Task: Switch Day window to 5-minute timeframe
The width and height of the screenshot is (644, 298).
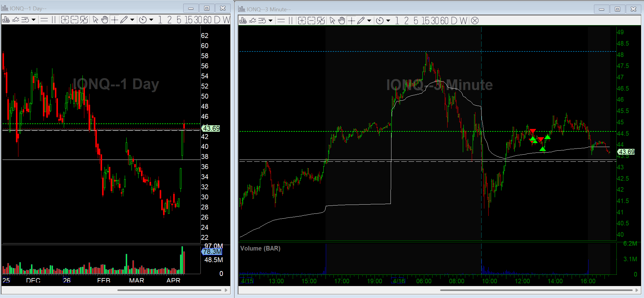Action: 179,20
